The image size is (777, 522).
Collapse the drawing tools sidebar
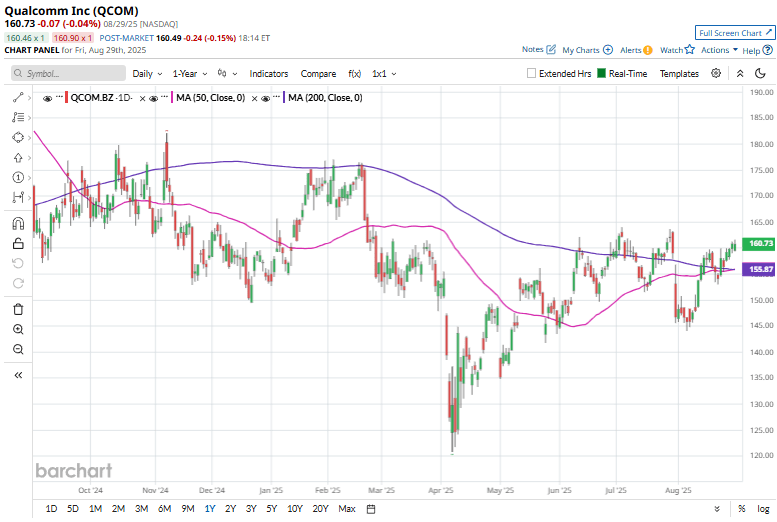point(18,375)
